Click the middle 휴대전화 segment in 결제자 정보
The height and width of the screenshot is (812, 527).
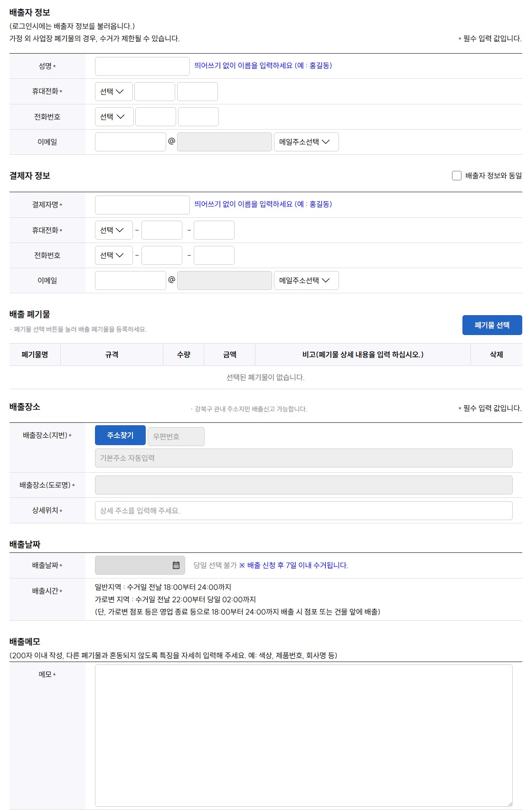[x=161, y=230]
